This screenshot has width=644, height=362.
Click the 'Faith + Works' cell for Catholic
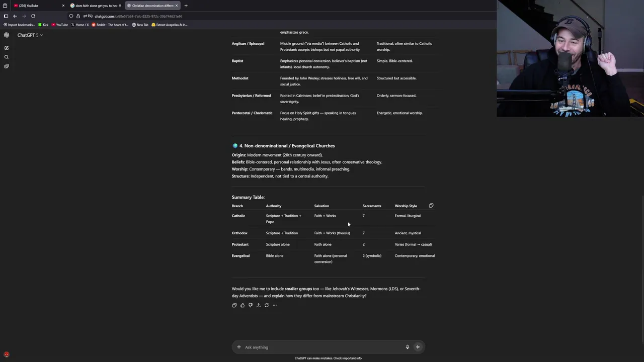click(x=325, y=216)
